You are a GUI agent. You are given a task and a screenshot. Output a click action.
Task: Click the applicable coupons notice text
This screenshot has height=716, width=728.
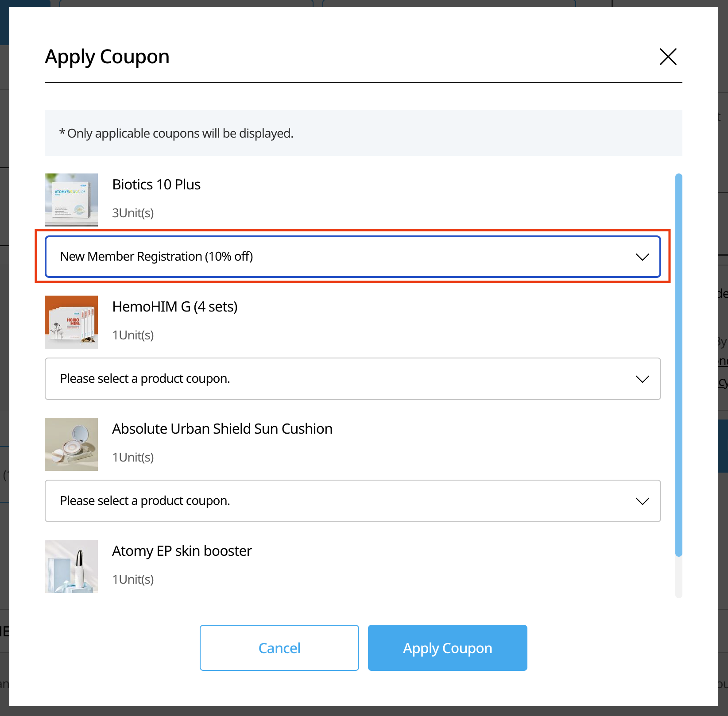[x=176, y=133]
